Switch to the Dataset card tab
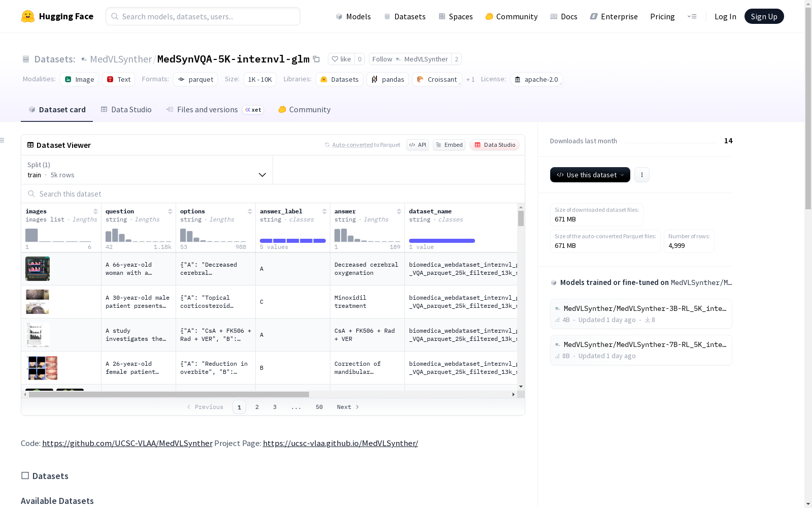 click(57, 110)
